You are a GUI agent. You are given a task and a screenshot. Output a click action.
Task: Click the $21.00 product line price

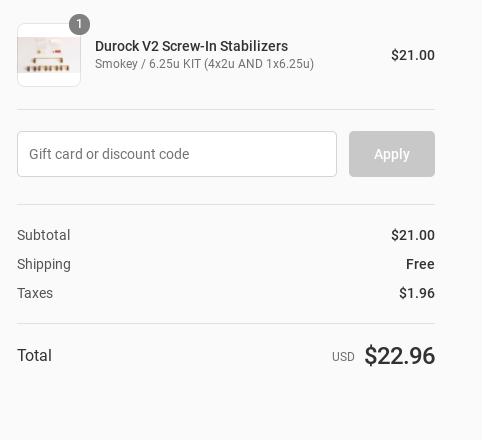tap(413, 55)
